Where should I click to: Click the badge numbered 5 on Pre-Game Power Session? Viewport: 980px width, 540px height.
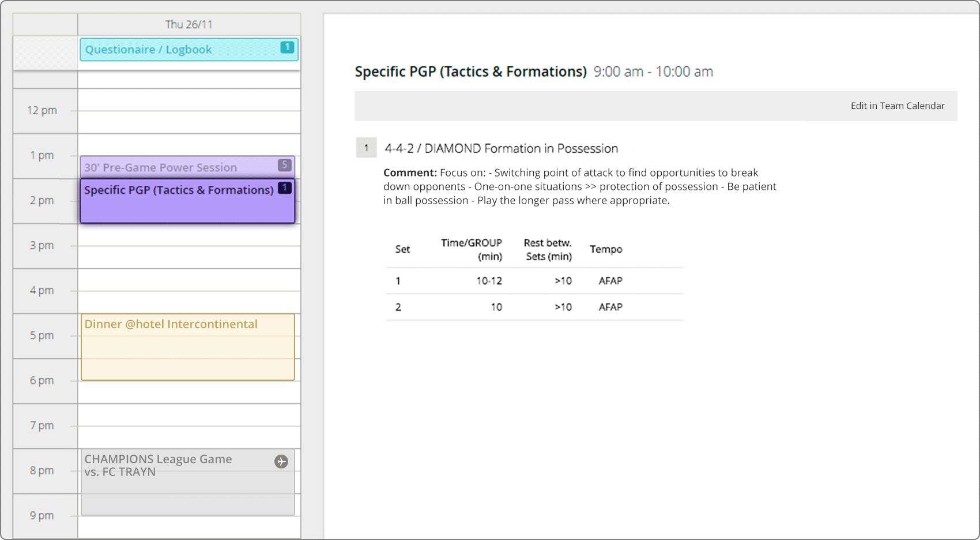[284, 165]
